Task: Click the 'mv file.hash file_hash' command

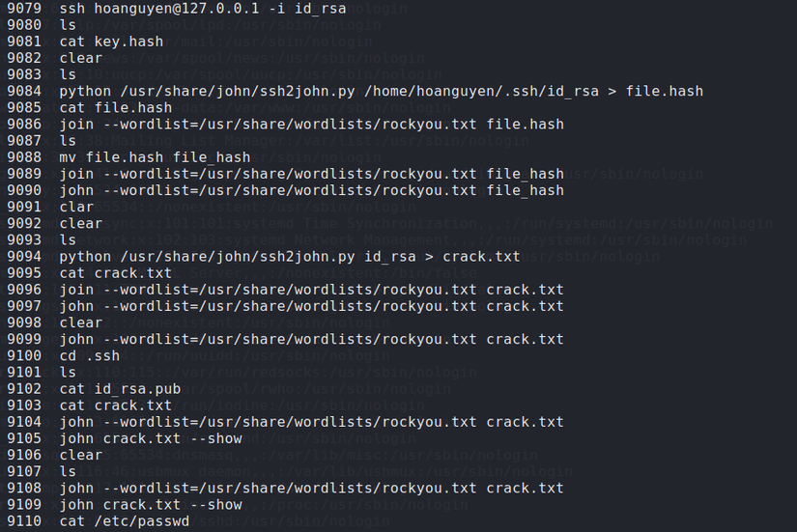Action: [155, 157]
